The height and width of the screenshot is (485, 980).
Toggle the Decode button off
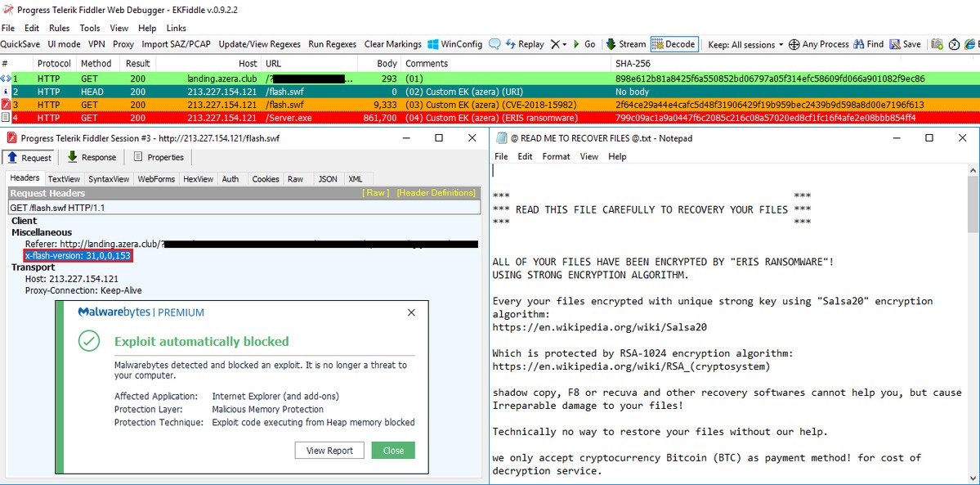pyautogui.click(x=674, y=44)
